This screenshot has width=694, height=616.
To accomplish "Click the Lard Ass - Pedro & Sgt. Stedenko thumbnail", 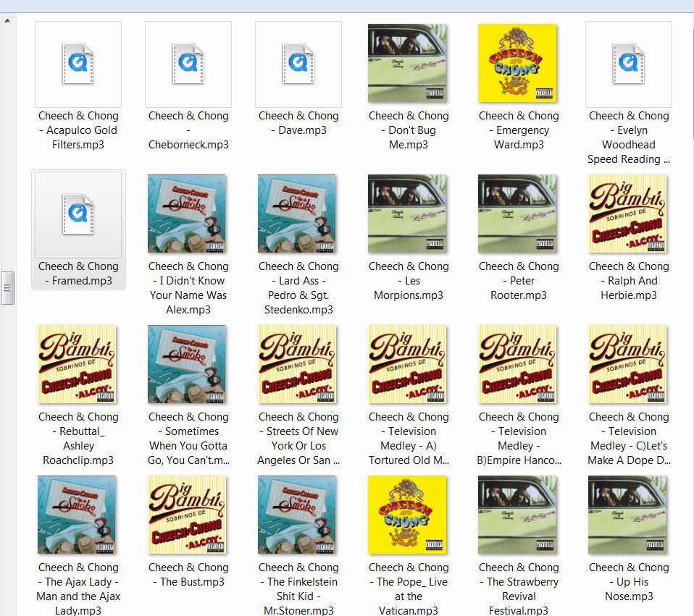I will pos(297,214).
